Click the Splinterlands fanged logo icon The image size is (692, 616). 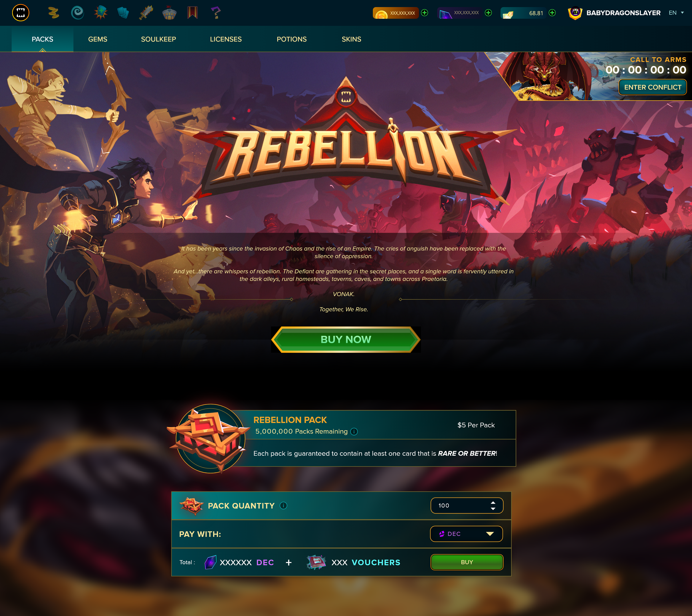click(x=21, y=13)
